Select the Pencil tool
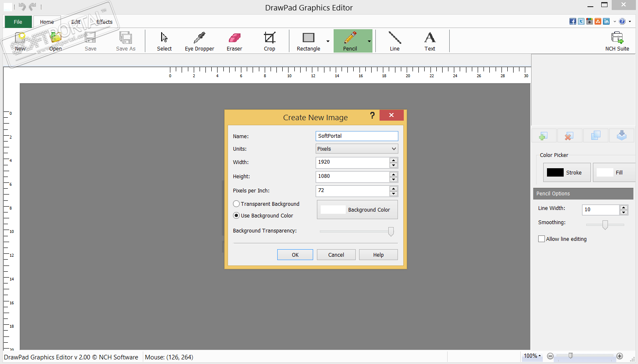638x364 pixels. (x=350, y=41)
